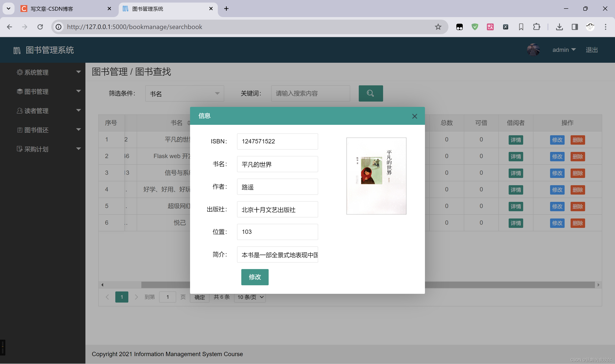Image resolution: width=615 pixels, height=364 pixels.
Task: Click the 平凡的世界 book cover thumbnail
Action: pos(376,176)
